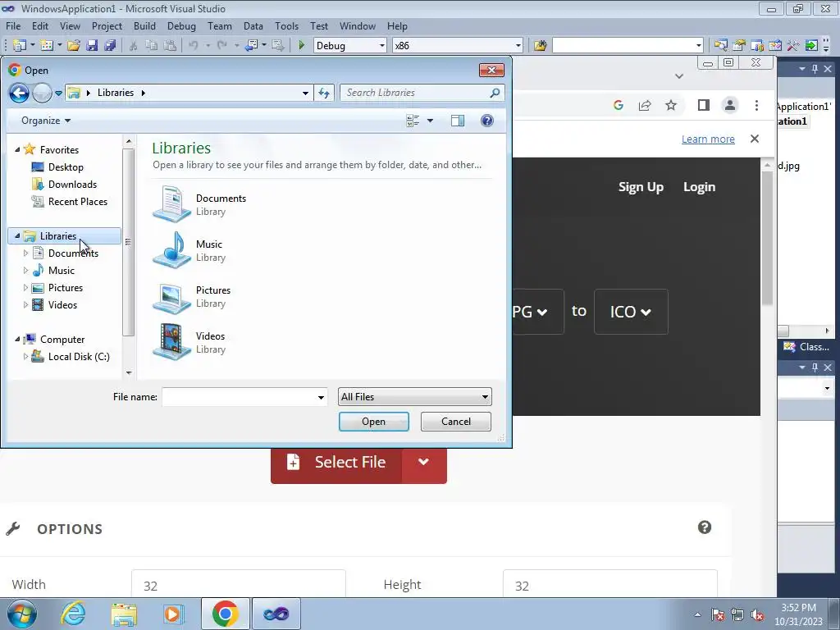Click the red Select File button
Viewport: 840px width, 630px height.
point(336,462)
